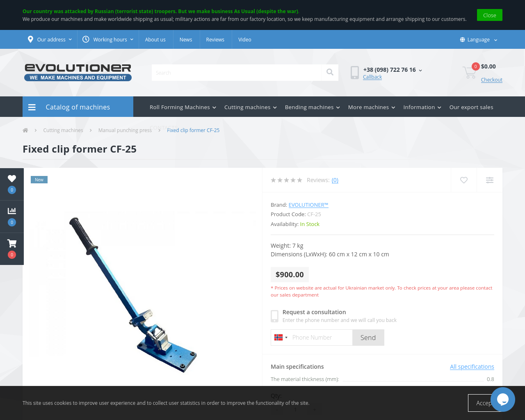The image size is (525, 420).
Task: Focus the Search input field
Action: (236, 73)
